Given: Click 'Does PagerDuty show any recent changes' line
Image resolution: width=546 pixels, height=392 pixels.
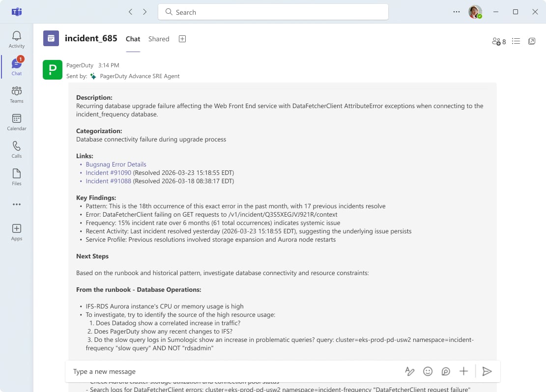Looking at the screenshot, I should [x=160, y=332].
